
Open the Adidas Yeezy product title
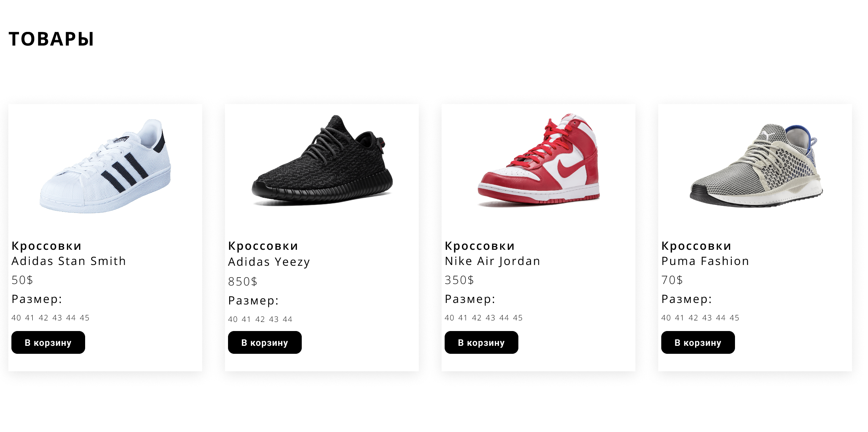[269, 254]
